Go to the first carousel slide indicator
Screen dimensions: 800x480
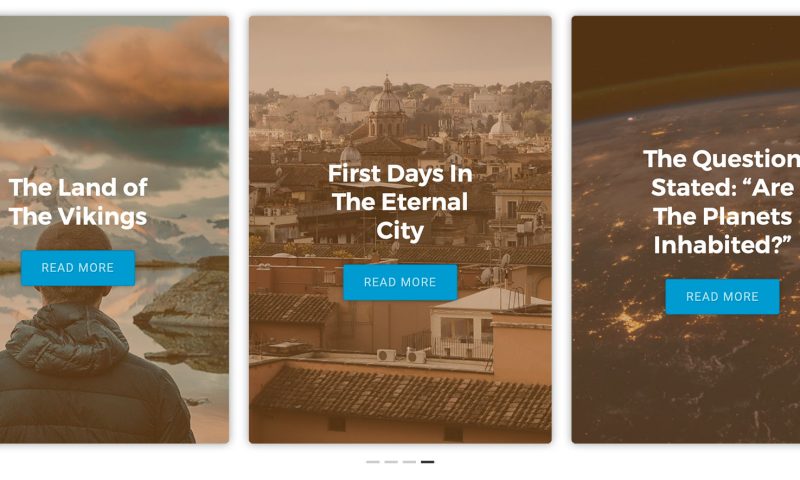click(x=372, y=462)
